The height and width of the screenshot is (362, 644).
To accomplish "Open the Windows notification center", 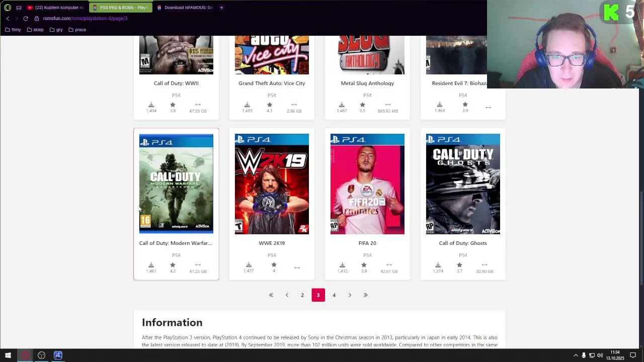I will pyautogui.click(x=633, y=355).
